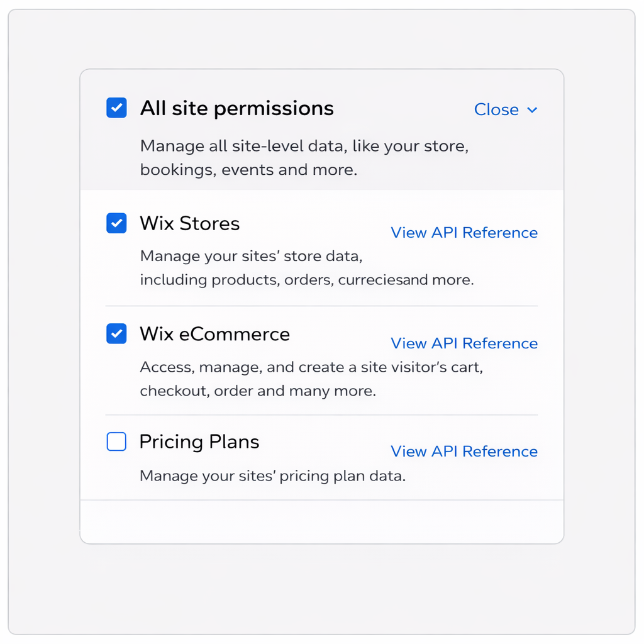Open View API Reference for Wix Stores

pyautogui.click(x=464, y=233)
